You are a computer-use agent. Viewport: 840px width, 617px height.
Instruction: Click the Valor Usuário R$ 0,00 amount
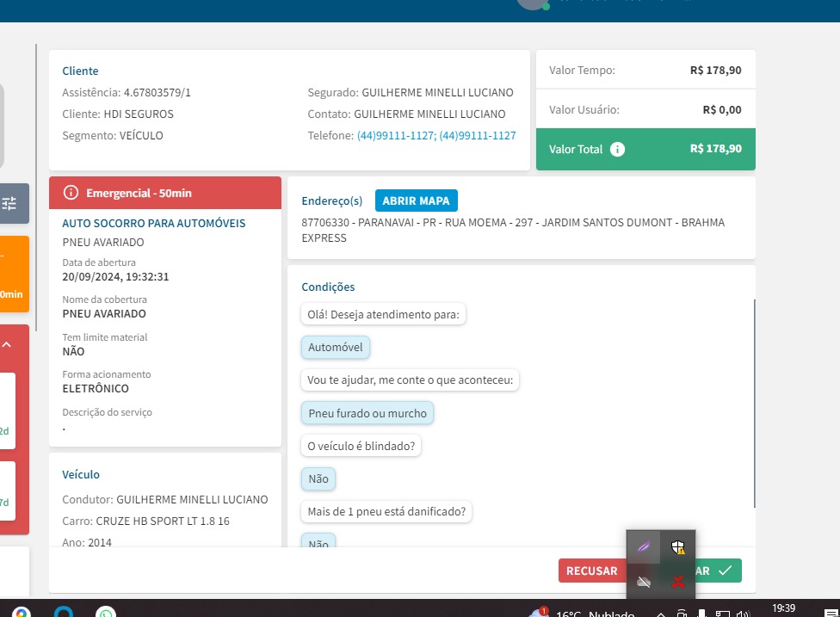pyautogui.click(x=721, y=110)
